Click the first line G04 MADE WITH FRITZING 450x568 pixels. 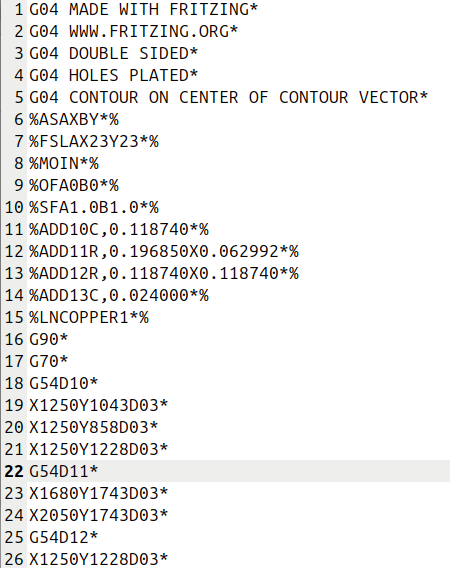pos(143,9)
